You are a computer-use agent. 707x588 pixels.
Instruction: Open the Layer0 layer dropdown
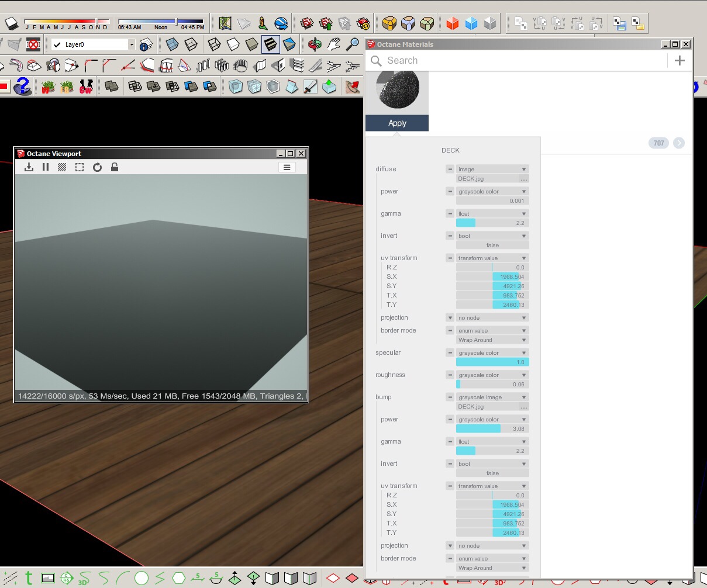tap(132, 44)
